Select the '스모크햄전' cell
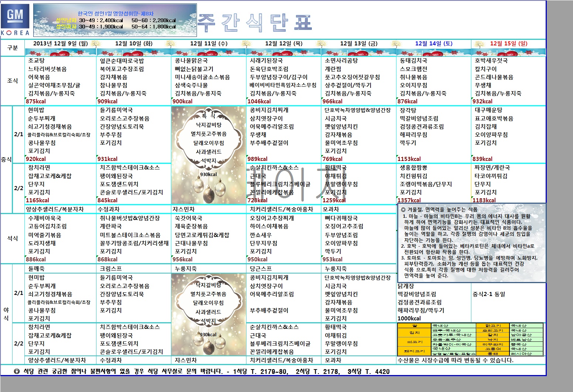 pyautogui.click(x=413, y=69)
